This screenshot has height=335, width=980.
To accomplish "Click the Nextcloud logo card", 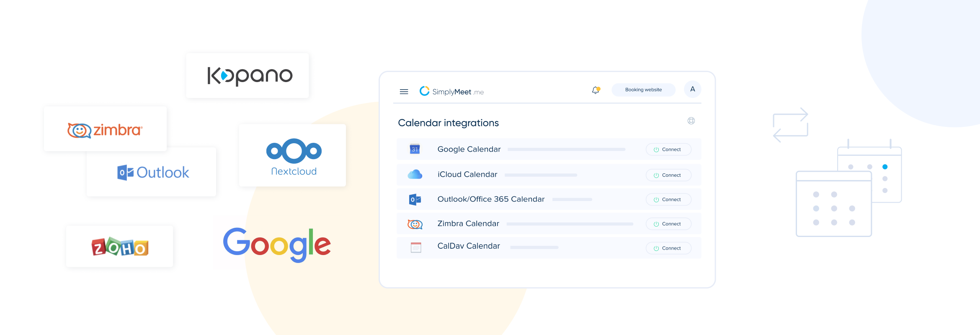I will [x=292, y=155].
